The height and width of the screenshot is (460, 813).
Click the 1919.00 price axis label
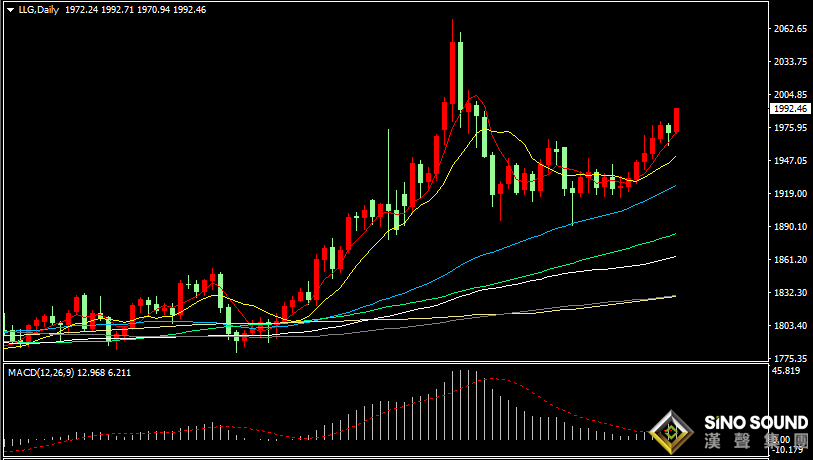pos(791,193)
